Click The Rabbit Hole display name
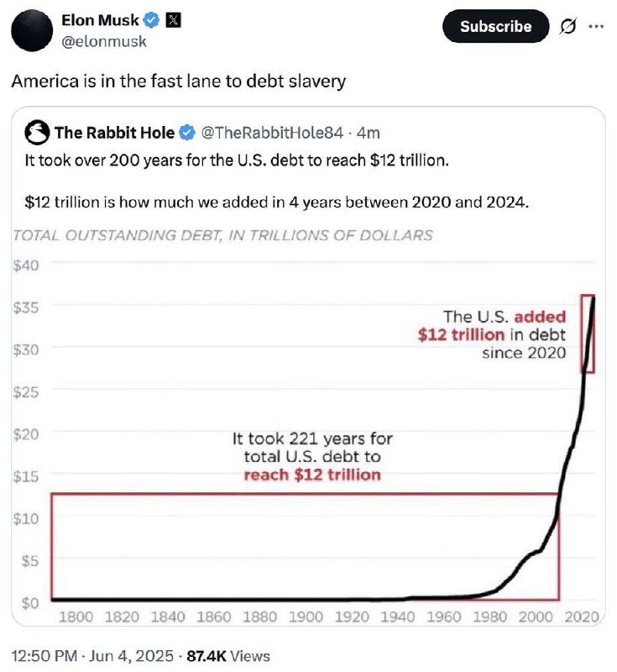Screen dimensions: 617x672 pyautogui.click(x=115, y=133)
